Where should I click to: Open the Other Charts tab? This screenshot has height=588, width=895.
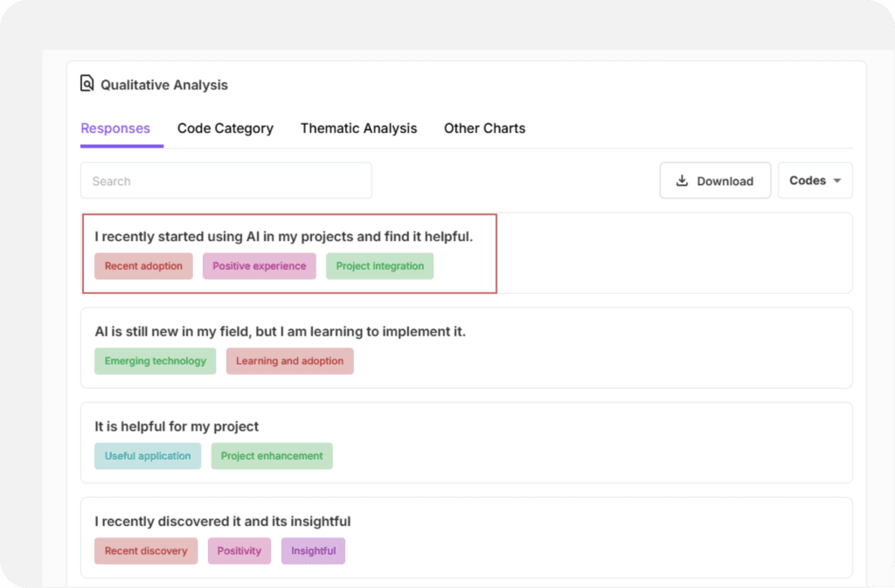(x=484, y=128)
